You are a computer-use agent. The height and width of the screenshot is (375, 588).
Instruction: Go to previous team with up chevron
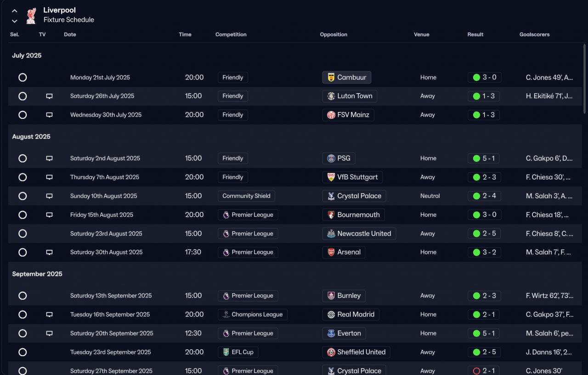(15, 11)
